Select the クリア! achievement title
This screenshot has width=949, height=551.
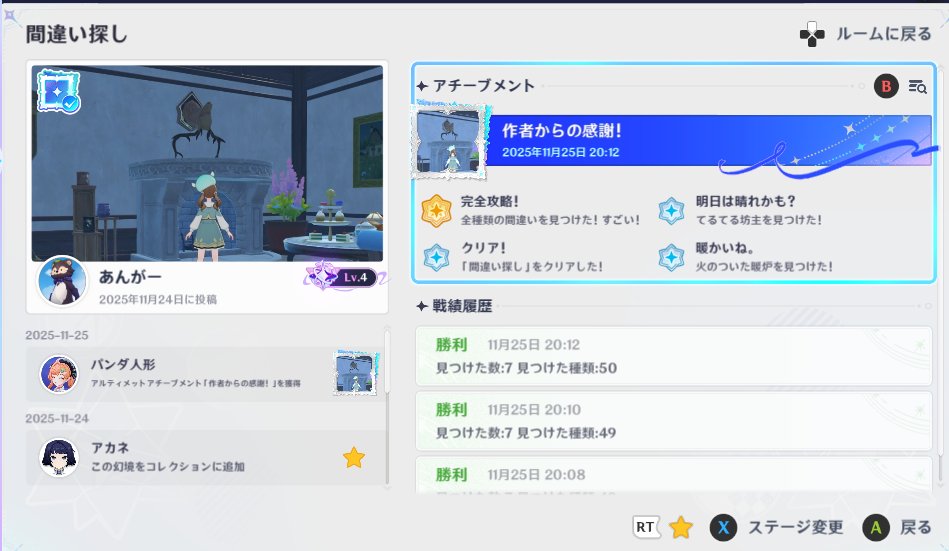click(483, 248)
